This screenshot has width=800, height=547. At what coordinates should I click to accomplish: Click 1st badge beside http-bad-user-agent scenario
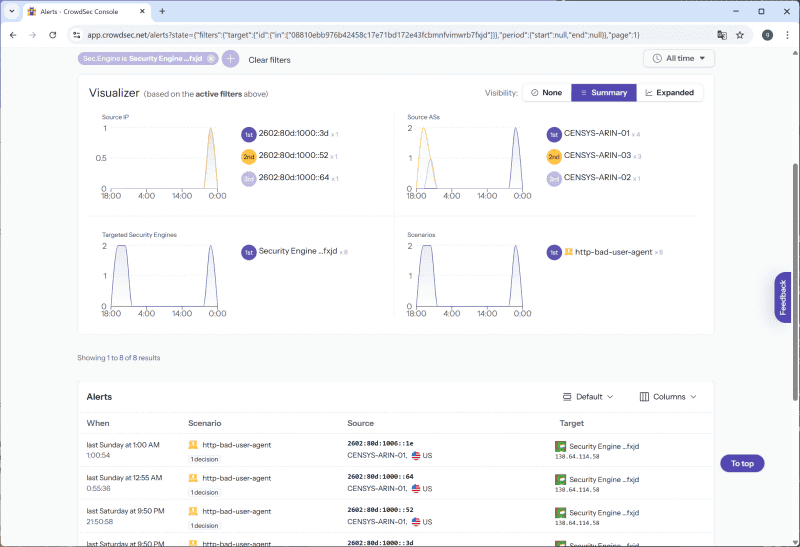click(554, 253)
